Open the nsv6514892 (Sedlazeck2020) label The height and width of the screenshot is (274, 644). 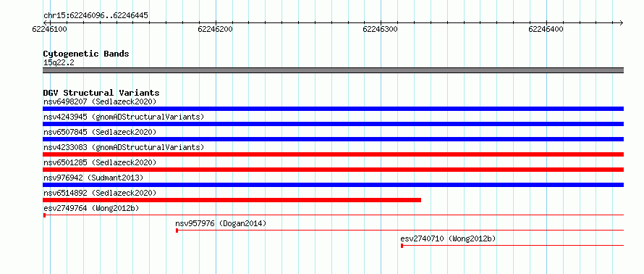point(100,193)
